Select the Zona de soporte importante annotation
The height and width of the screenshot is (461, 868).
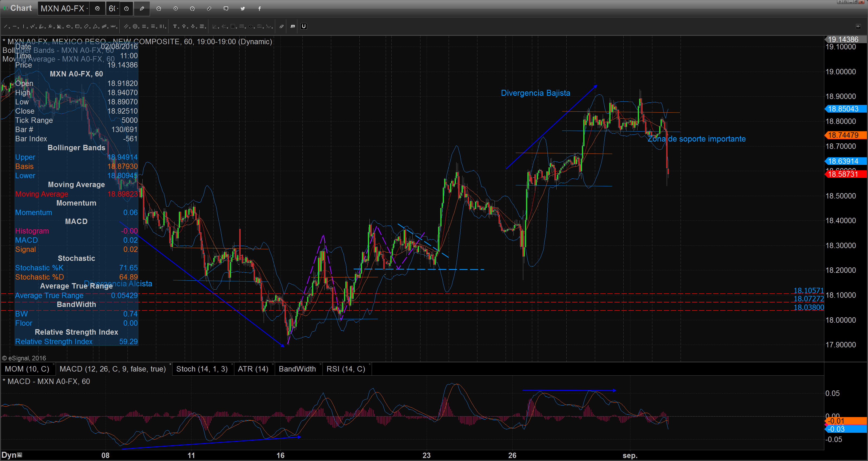697,139
